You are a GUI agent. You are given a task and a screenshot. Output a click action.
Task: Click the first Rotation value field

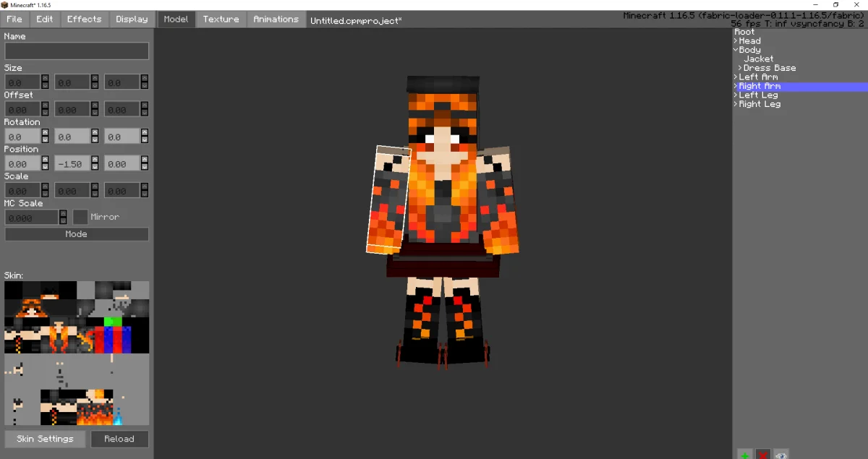(x=22, y=136)
